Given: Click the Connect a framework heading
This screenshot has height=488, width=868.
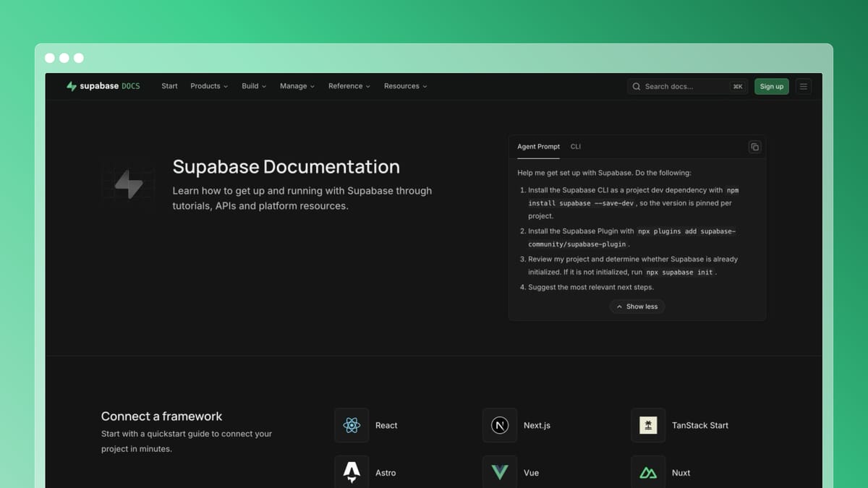Looking at the screenshot, I should pos(161,416).
